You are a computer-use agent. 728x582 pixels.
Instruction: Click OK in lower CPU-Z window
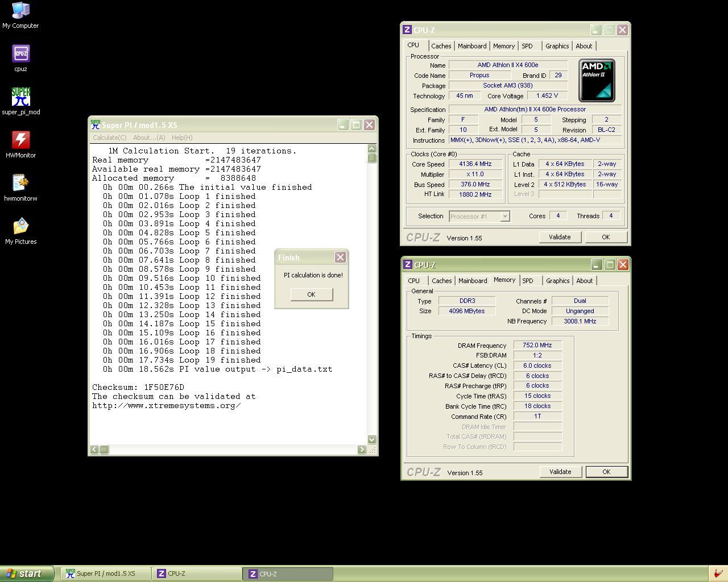[606, 472]
